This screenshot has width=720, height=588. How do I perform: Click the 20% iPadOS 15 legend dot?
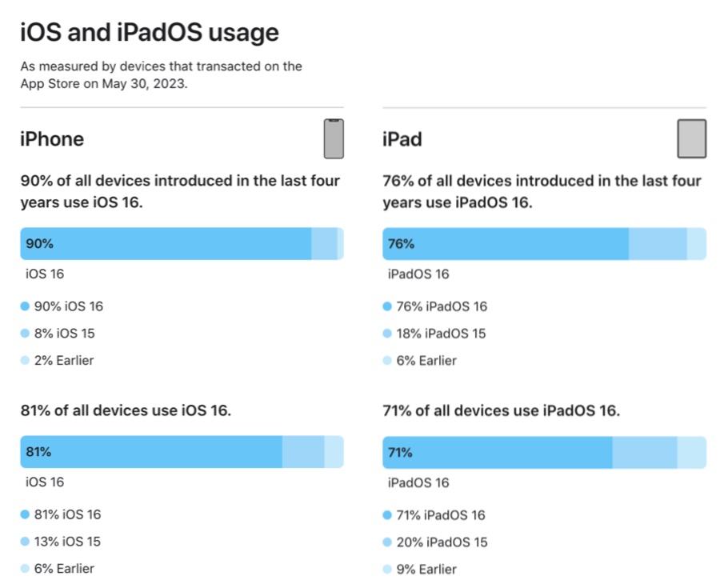(x=387, y=542)
